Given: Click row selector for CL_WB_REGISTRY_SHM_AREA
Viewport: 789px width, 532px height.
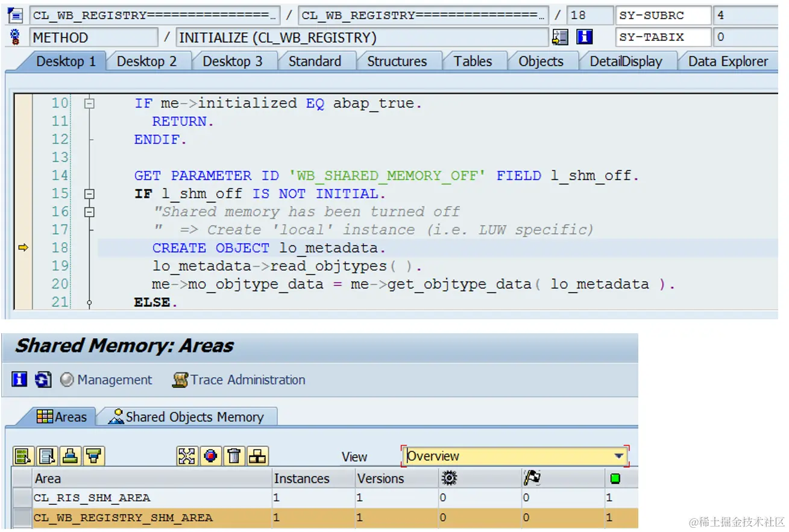Looking at the screenshot, I should pos(22,518).
